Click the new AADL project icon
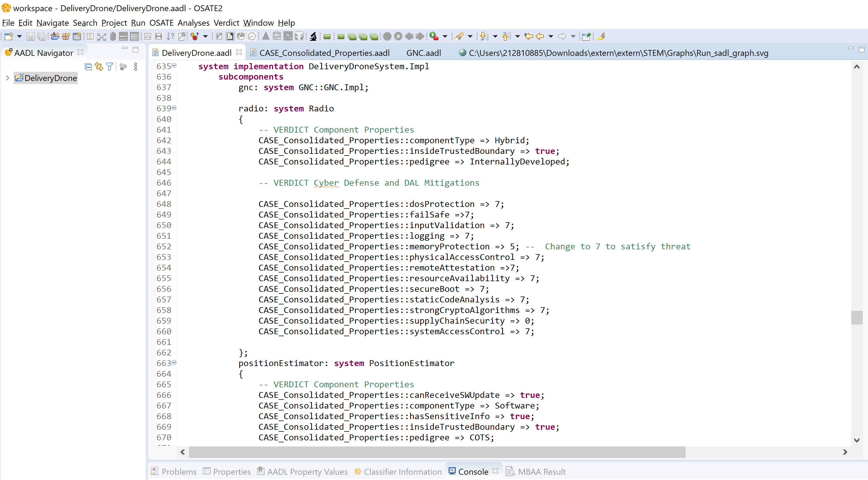Viewport: 868px width, 480px height. coord(55,36)
